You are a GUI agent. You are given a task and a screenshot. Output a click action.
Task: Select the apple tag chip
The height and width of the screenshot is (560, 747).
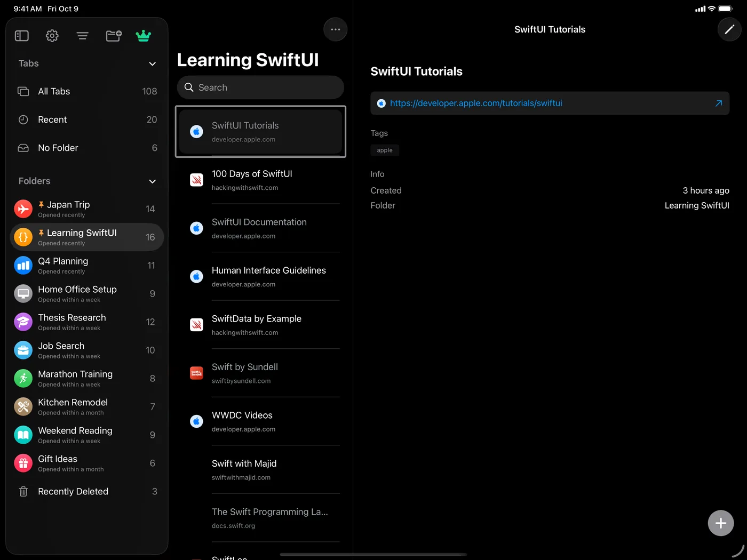[x=385, y=150]
